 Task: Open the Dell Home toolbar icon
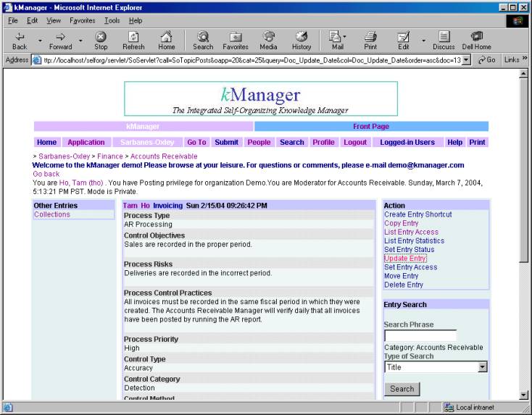[x=477, y=37]
